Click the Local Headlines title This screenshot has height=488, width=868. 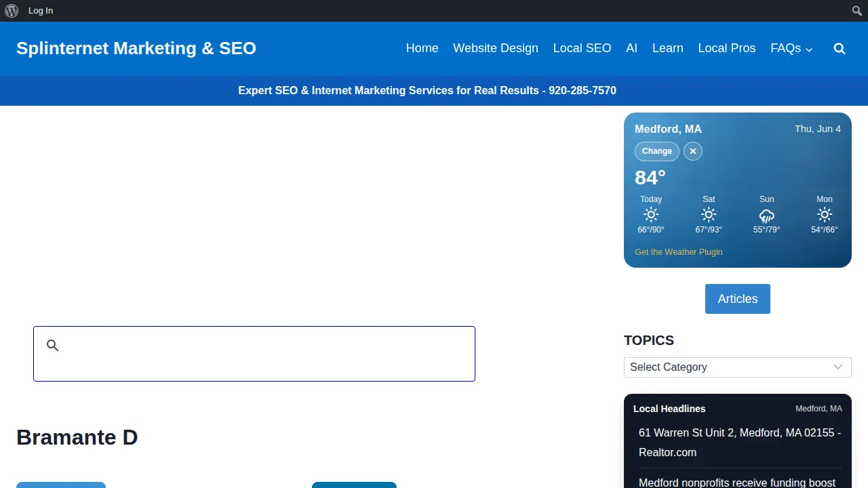click(669, 409)
